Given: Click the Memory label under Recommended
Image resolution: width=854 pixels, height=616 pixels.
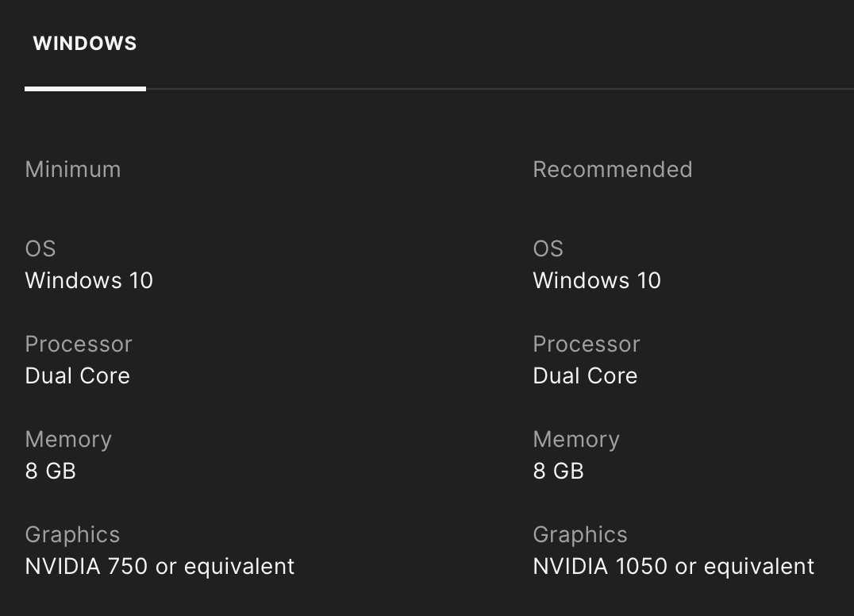Looking at the screenshot, I should pyautogui.click(x=576, y=439).
